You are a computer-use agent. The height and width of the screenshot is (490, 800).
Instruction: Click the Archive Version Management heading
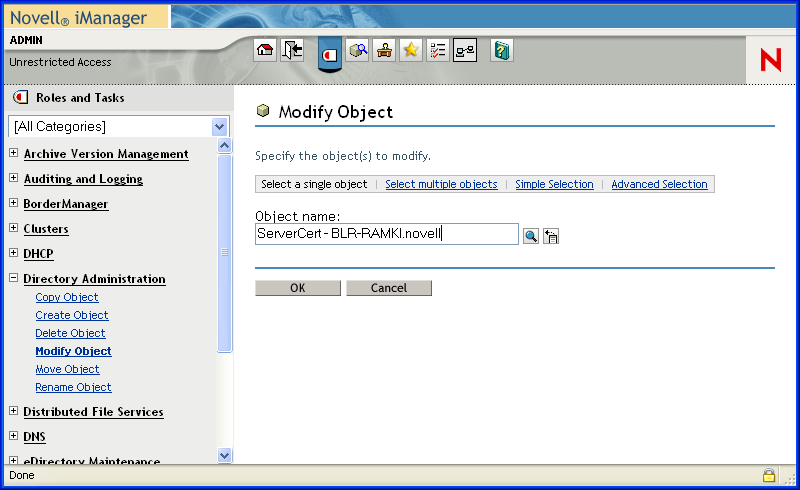coord(106,154)
